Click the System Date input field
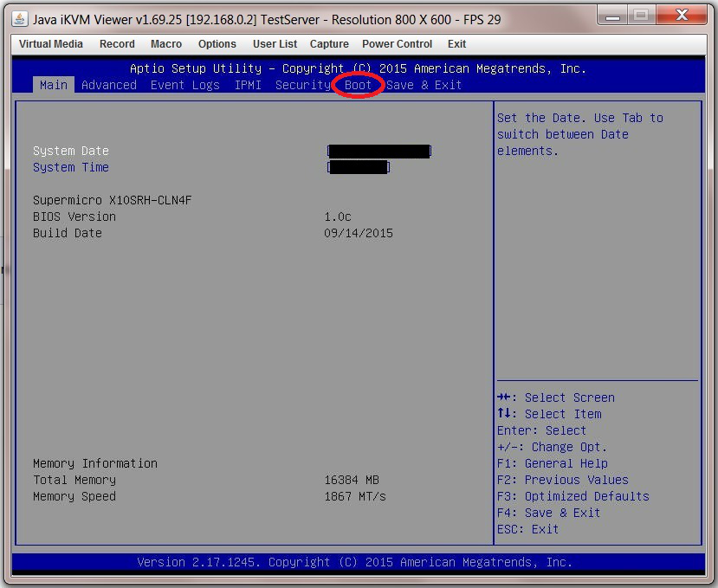Viewport: 718px width, 588px height. coord(378,151)
